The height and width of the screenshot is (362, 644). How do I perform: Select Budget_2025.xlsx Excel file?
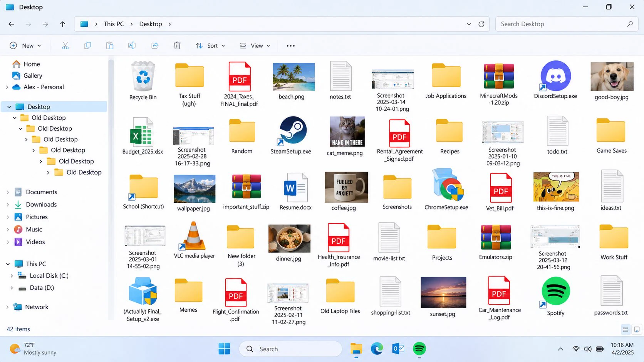pyautogui.click(x=143, y=132)
